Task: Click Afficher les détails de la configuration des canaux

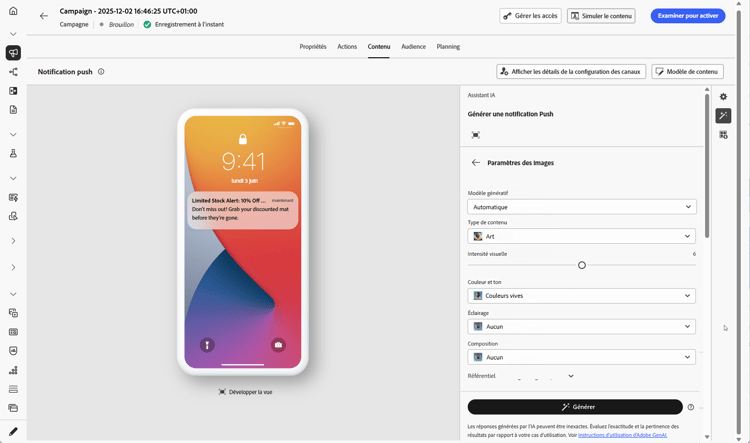Action: coord(571,72)
